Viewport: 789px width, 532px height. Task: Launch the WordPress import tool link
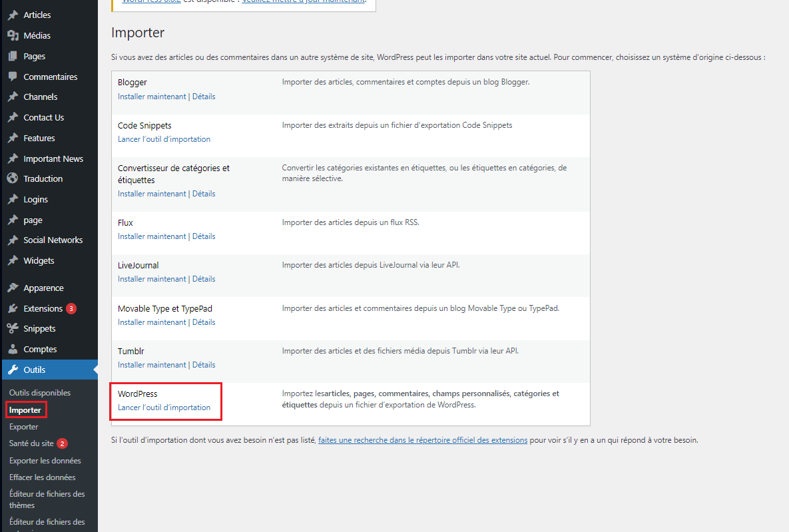(164, 407)
